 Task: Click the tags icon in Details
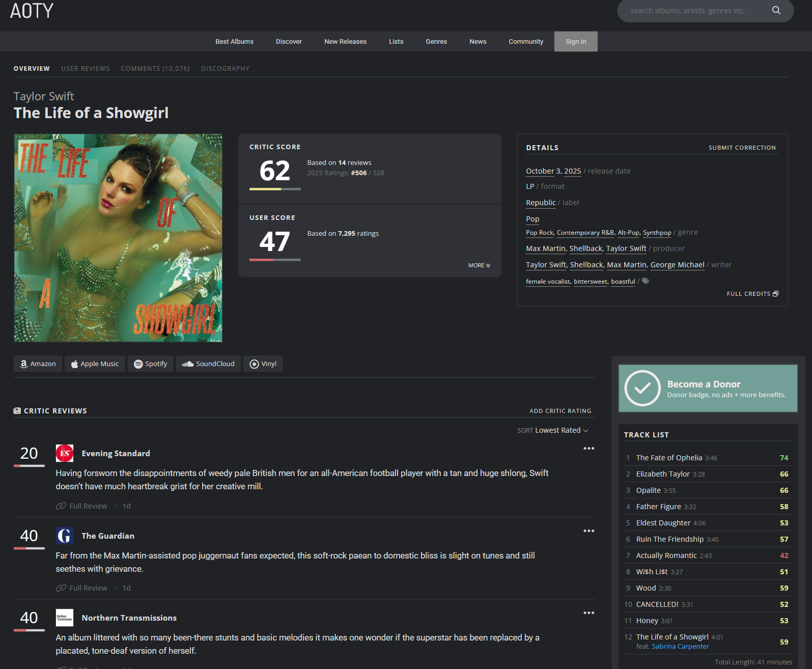(x=646, y=281)
